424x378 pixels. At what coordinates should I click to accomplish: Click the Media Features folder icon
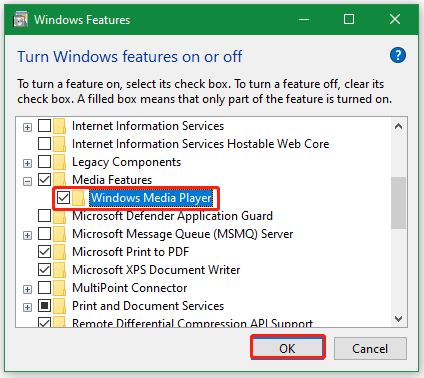60,180
